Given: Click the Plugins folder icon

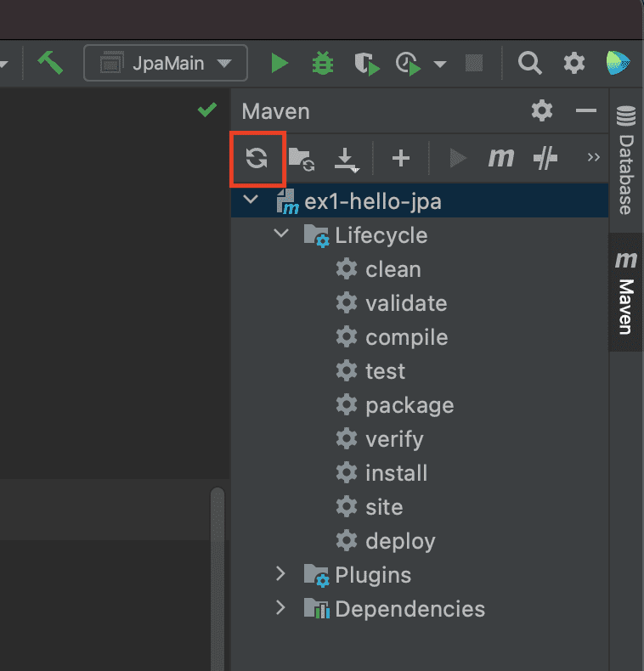Looking at the screenshot, I should (x=316, y=575).
